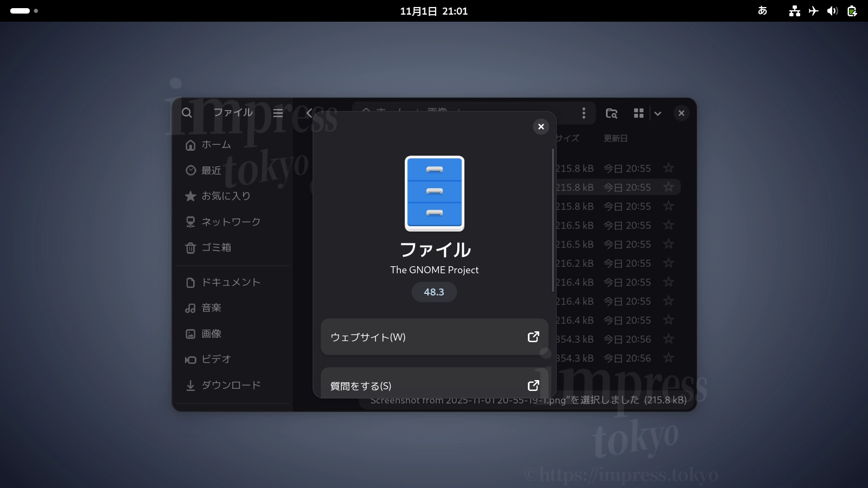Close the About dialog
868x488 pixels.
[x=541, y=126]
